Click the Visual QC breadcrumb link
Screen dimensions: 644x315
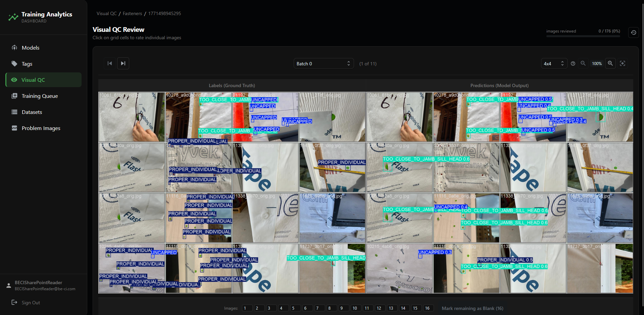[106, 13]
